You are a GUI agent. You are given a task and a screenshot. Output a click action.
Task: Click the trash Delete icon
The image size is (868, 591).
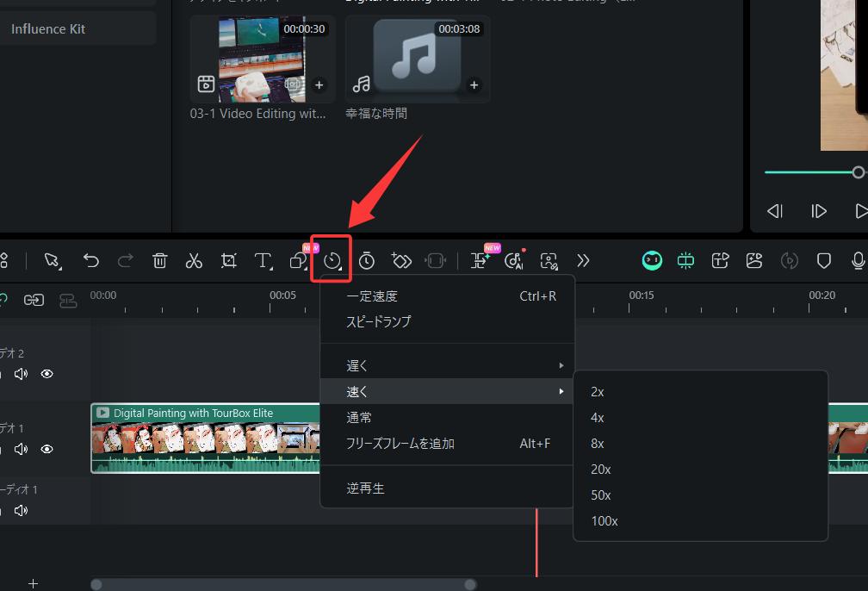point(159,260)
